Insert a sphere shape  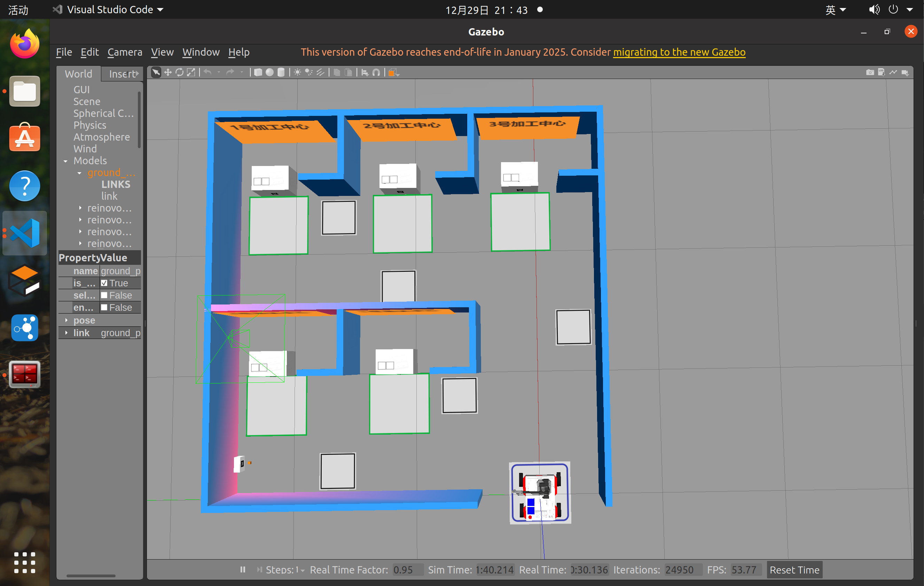pyautogui.click(x=270, y=72)
